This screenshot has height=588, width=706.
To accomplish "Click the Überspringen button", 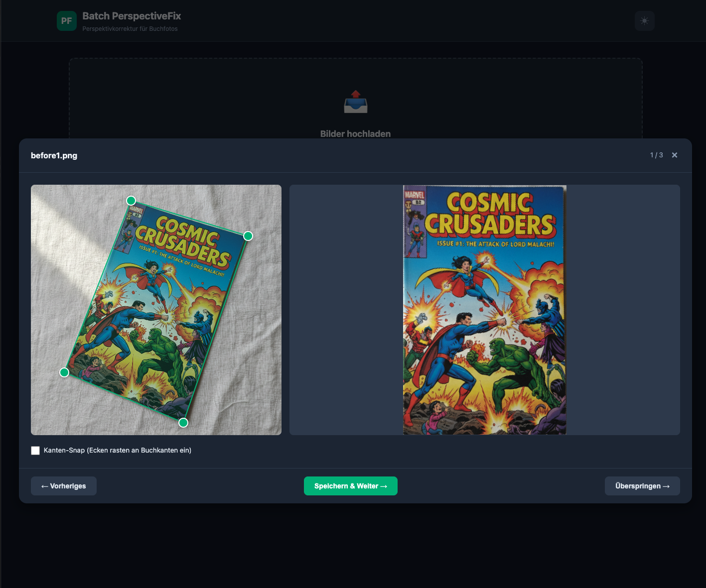I will pyautogui.click(x=642, y=486).
